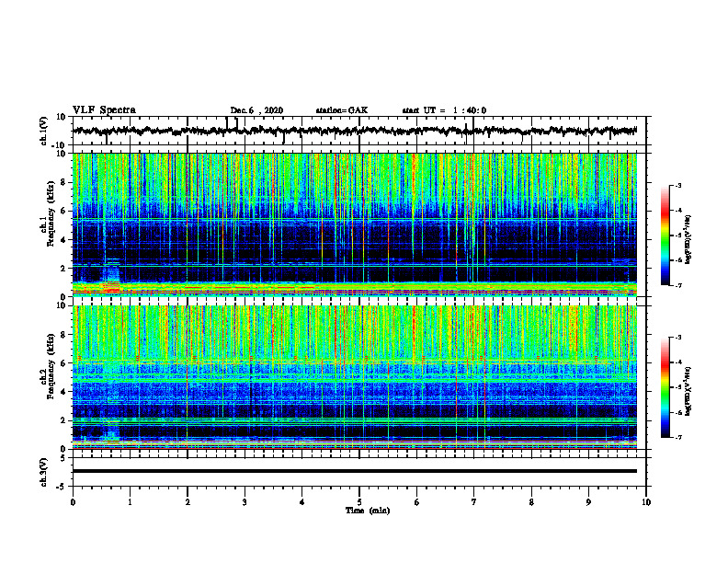Click time axis tick label '2'
This screenshot has height=563, width=728.
[188, 502]
